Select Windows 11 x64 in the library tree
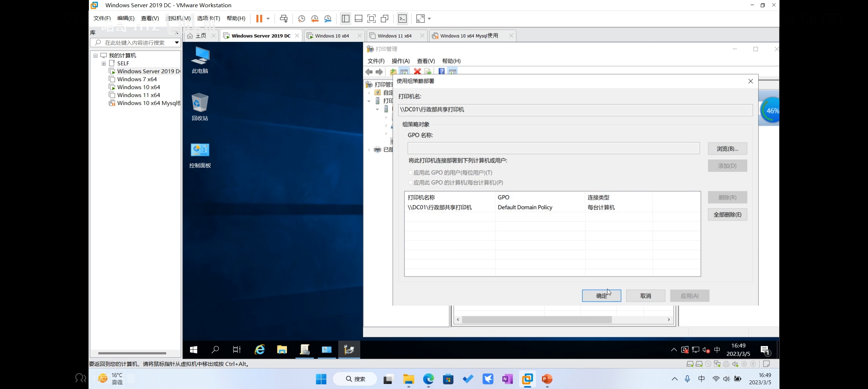 138,95
